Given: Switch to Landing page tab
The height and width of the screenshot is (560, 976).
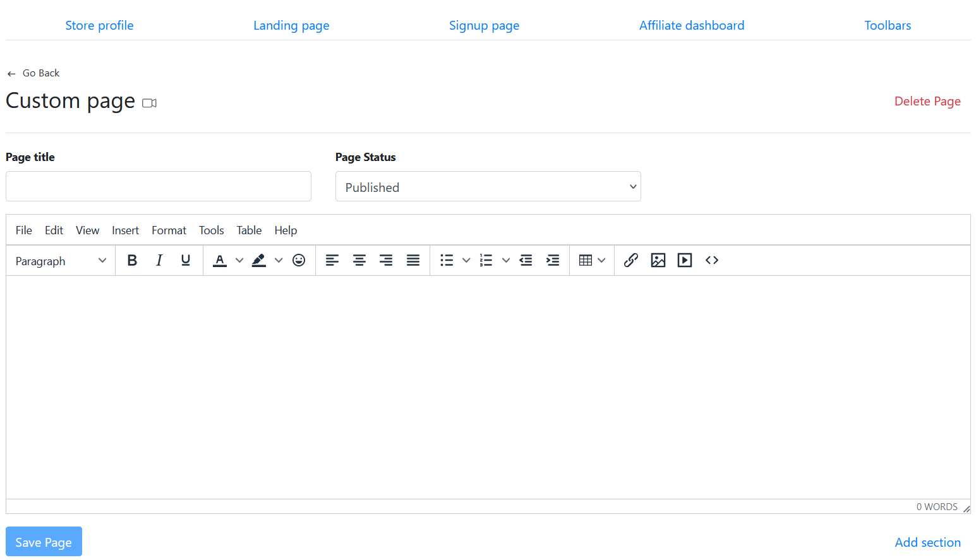Looking at the screenshot, I should point(291,25).
